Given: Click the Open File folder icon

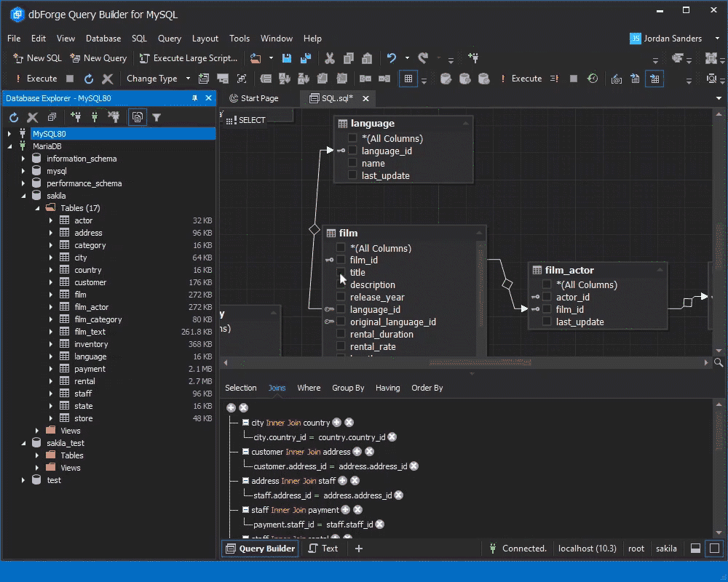Looking at the screenshot, I should pos(256,58).
